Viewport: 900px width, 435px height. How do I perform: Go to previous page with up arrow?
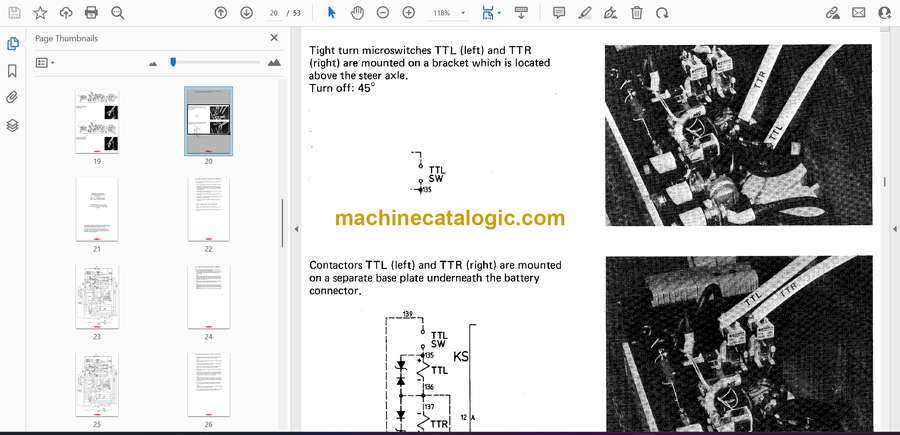220,13
